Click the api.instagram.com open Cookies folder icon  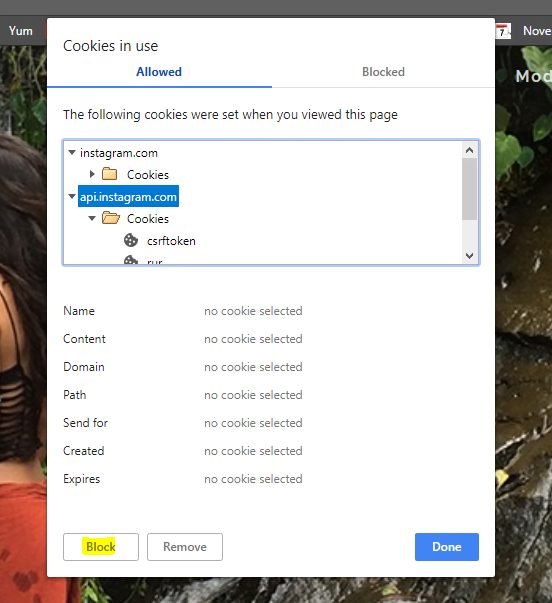coord(111,218)
